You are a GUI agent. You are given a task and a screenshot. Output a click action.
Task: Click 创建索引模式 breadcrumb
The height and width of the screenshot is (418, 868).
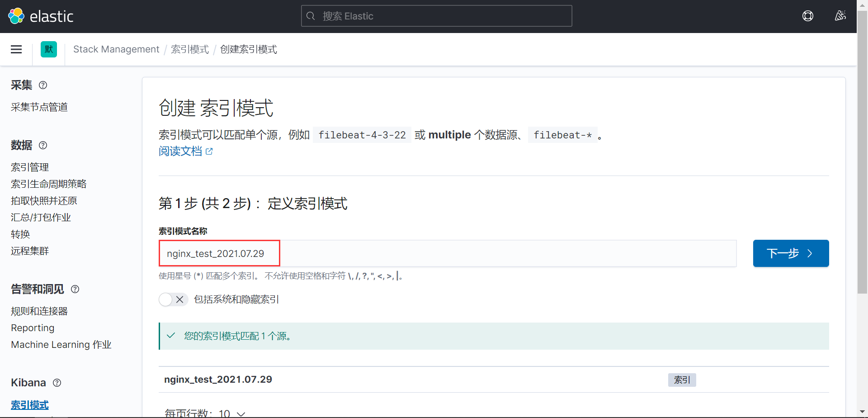tap(249, 49)
